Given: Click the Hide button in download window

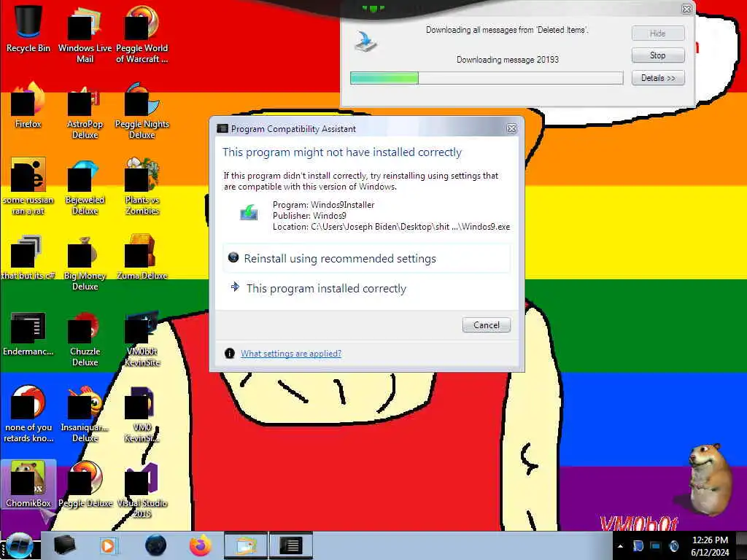Looking at the screenshot, I should pyautogui.click(x=658, y=34).
